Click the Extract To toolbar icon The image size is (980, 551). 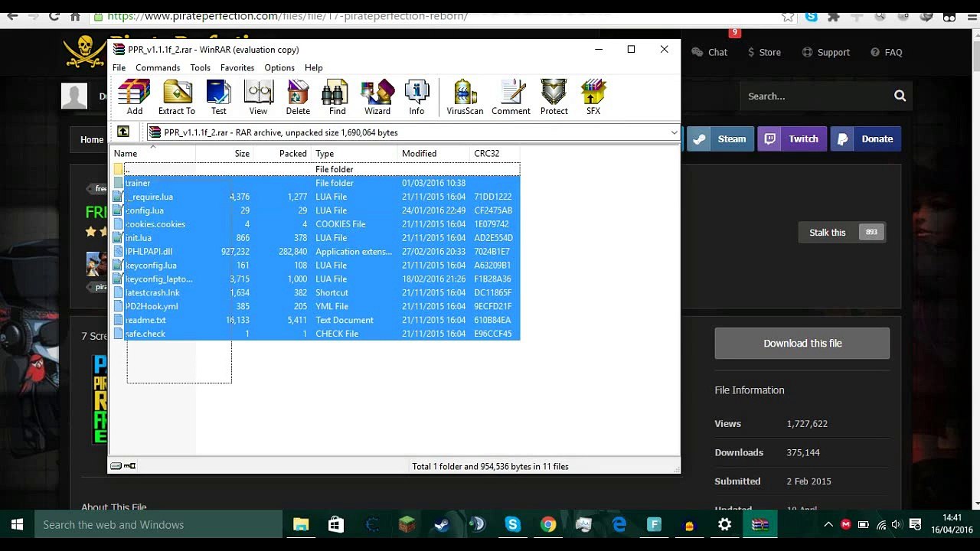click(177, 97)
